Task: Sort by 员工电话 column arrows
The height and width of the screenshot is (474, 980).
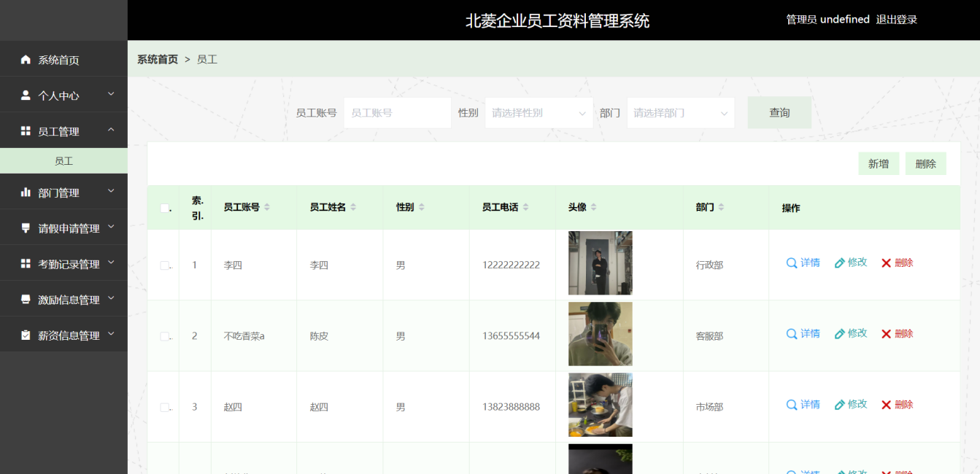Action: tap(525, 207)
